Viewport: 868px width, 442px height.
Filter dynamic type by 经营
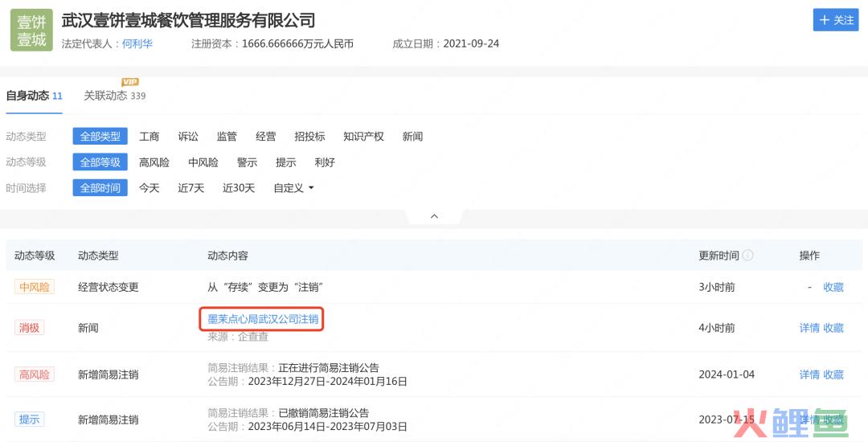[266, 137]
